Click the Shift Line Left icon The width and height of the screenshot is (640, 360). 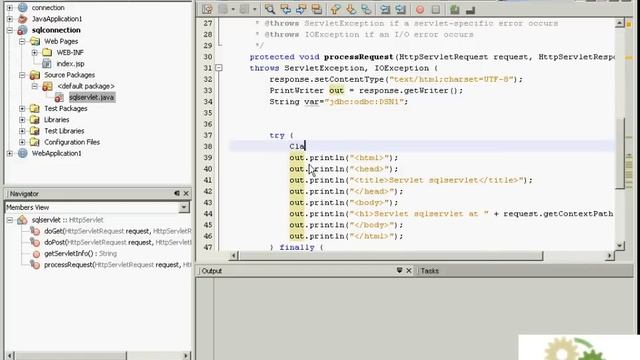tap(385, 9)
